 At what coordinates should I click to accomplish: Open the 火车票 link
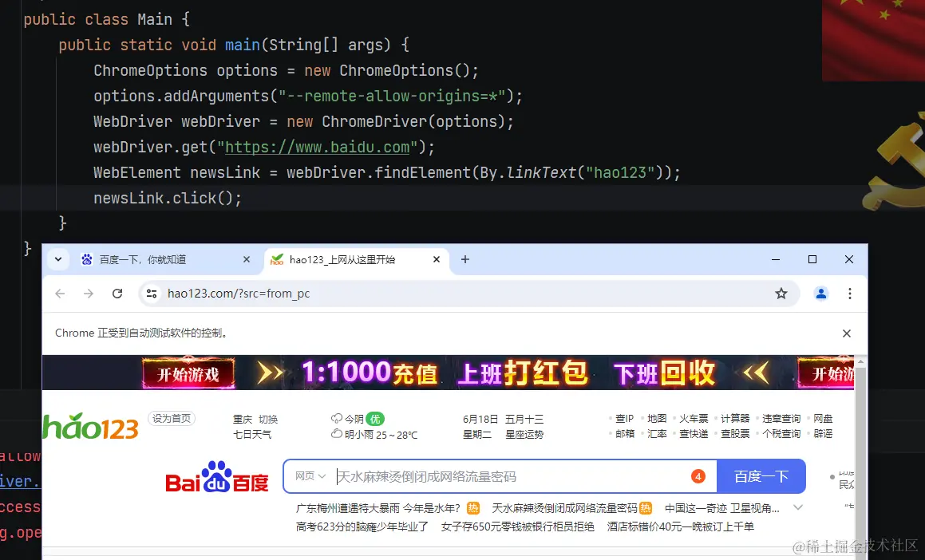pos(694,419)
